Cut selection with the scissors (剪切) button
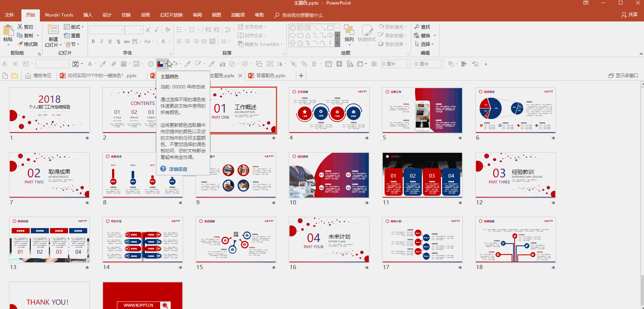The height and width of the screenshot is (309, 644). coord(25,27)
